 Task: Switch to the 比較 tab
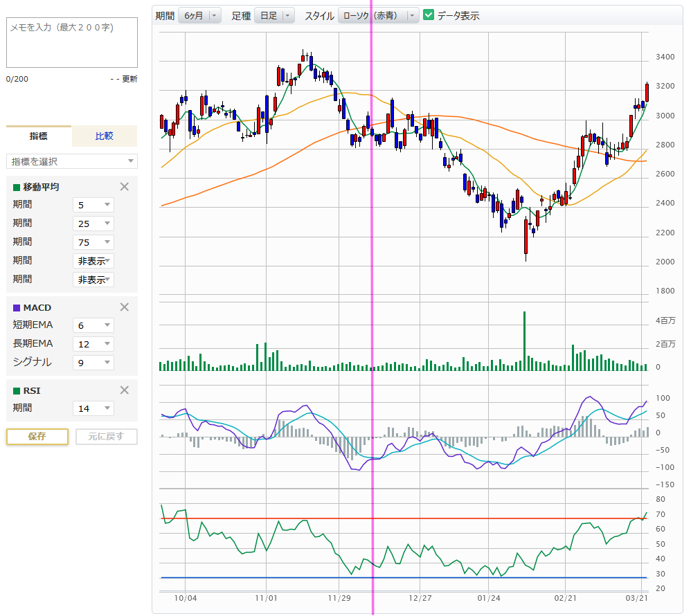[105, 136]
